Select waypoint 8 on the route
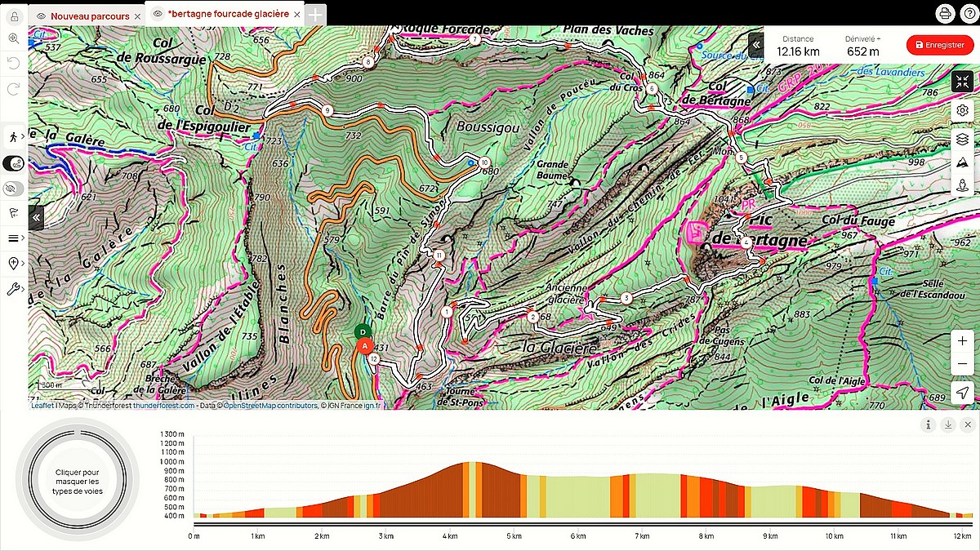This screenshot has width=980, height=551. pos(368,61)
